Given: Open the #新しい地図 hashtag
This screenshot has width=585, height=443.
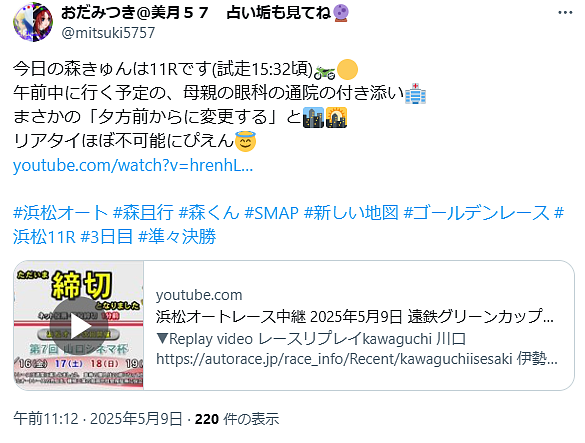Looking at the screenshot, I should click(x=351, y=213).
